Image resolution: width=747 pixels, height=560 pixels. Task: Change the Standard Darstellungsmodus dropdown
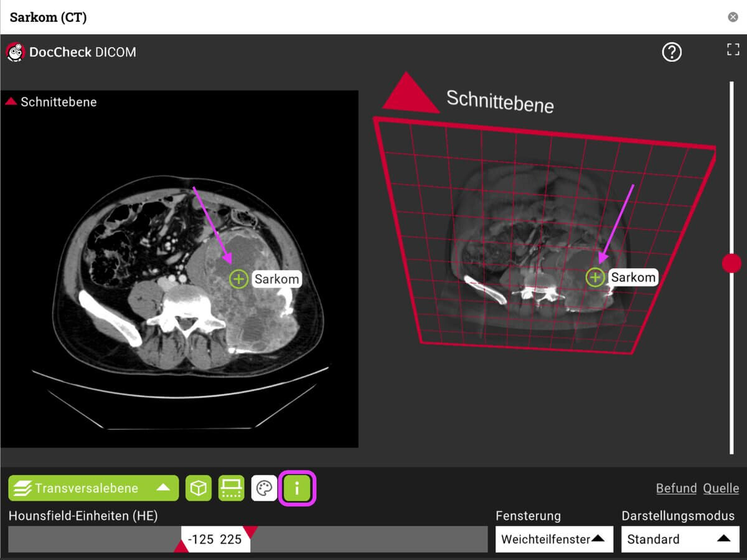[x=679, y=539]
